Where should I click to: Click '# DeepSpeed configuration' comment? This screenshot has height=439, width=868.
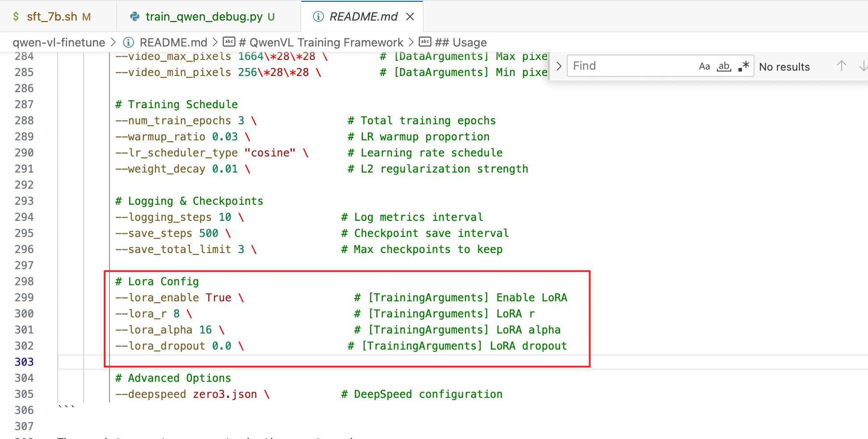click(422, 394)
